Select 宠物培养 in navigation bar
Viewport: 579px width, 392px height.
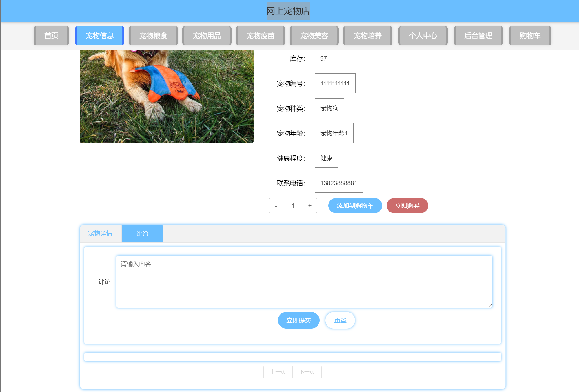[367, 36]
